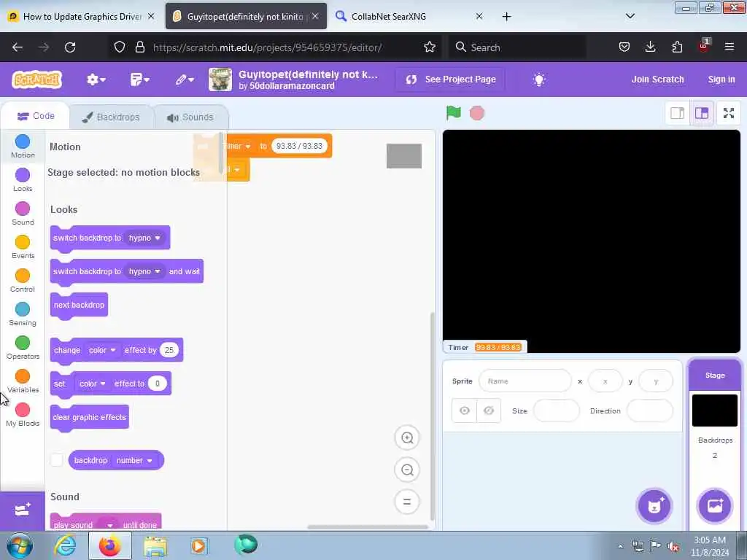Image resolution: width=747 pixels, height=560 pixels.
Task: Open color dropdown on change effect block
Action: point(102,350)
